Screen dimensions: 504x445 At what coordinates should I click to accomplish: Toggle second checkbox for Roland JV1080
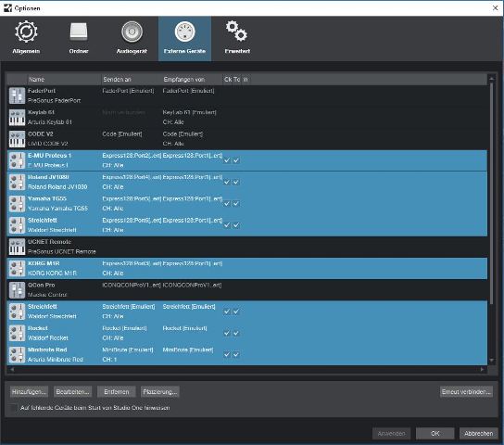(x=236, y=182)
